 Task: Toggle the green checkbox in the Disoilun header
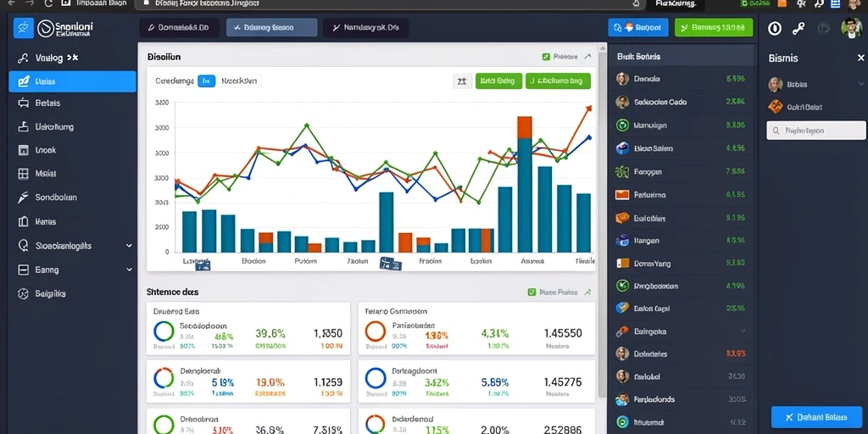pyautogui.click(x=547, y=57)
